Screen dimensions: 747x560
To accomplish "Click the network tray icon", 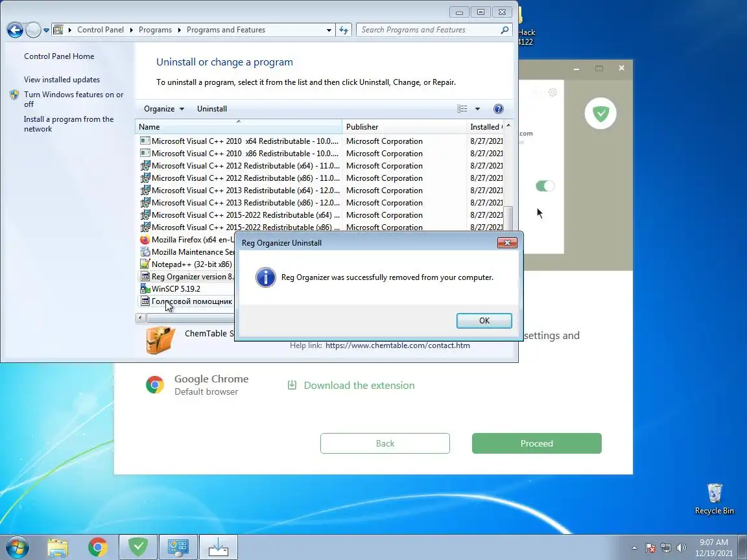I will click(665, 548).
